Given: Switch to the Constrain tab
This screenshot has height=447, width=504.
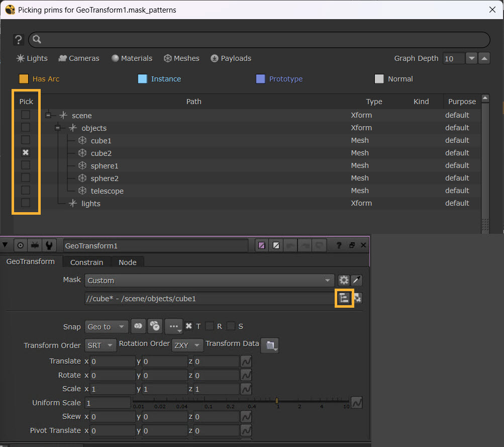Looking at the screenshot, I should pos(86,262).
